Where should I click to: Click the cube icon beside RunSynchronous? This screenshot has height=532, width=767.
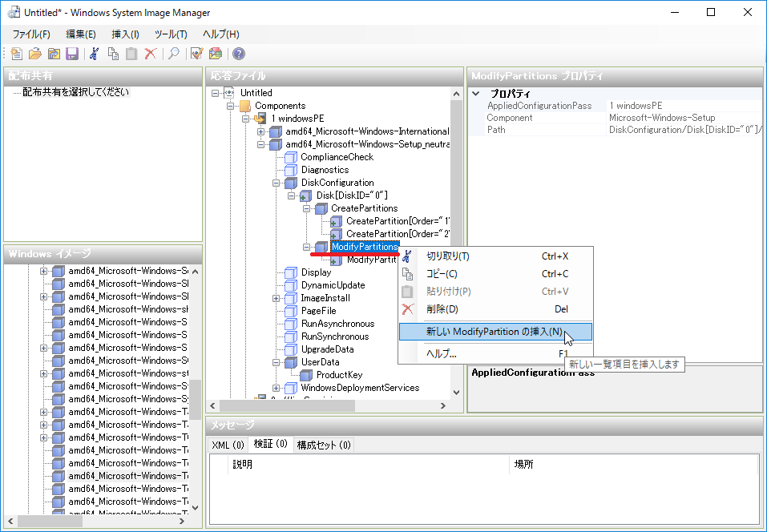[x=291, y=337]
